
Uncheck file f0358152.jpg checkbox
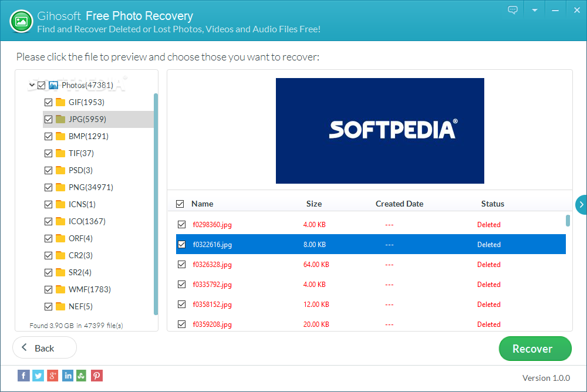pyautogui.click(x=181, y=305)
